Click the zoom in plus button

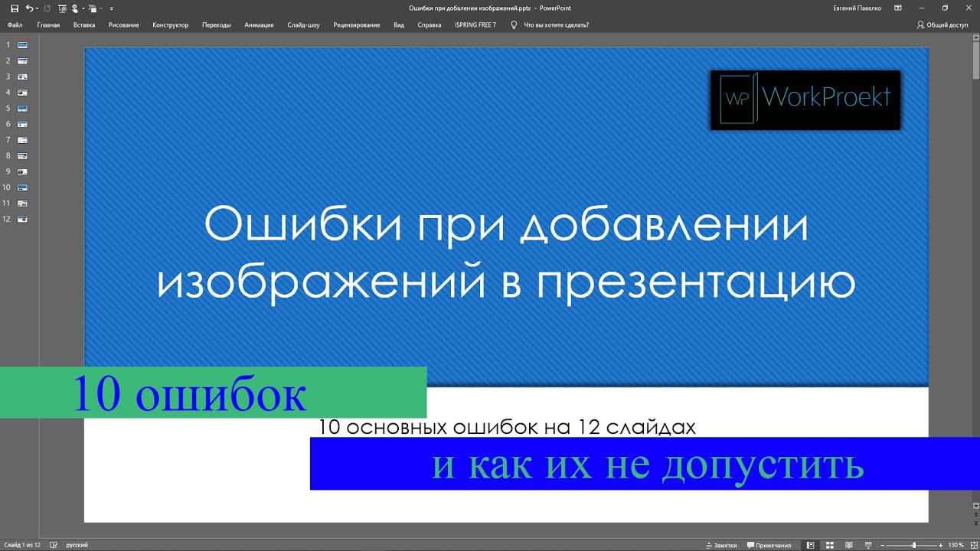(x=941, y=545)
